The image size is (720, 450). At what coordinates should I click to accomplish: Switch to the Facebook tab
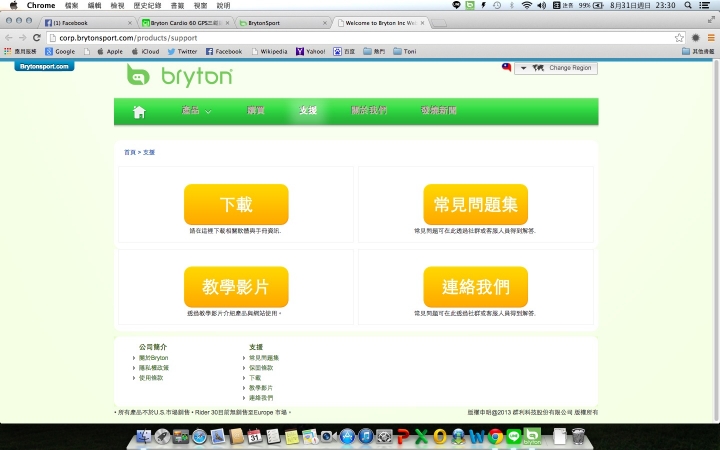tap(87, 22)
